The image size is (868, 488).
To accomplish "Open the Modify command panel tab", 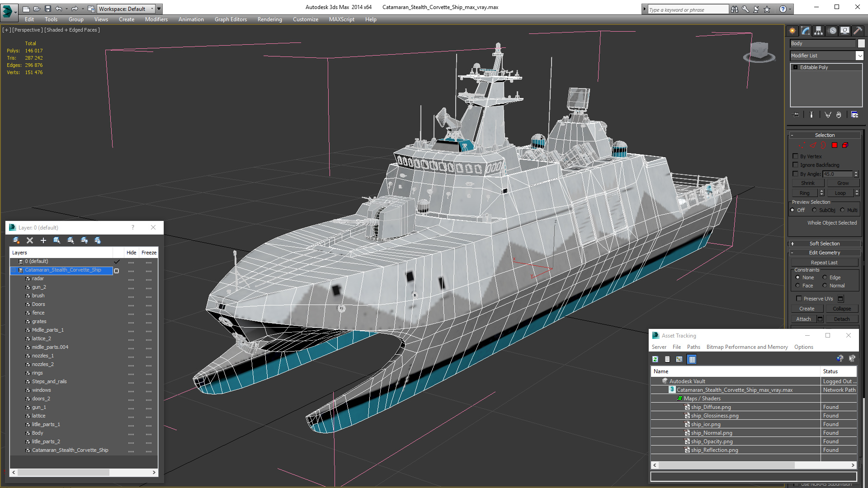I will coord(805,31).
